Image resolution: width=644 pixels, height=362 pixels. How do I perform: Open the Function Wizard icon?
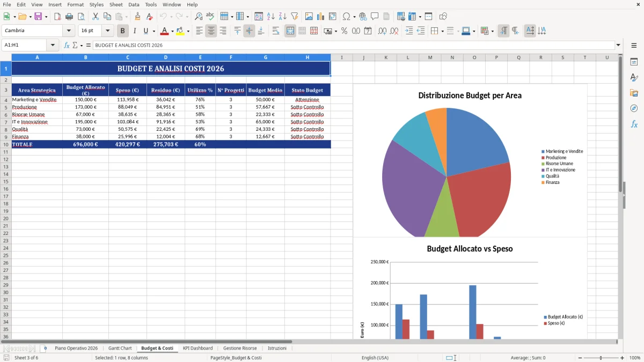67,46
